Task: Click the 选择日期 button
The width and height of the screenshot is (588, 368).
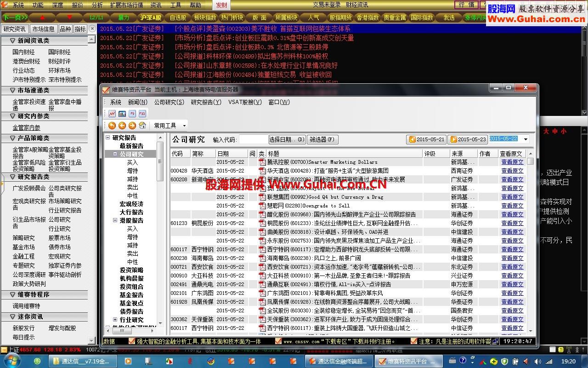Action: [x=287, y=139]
